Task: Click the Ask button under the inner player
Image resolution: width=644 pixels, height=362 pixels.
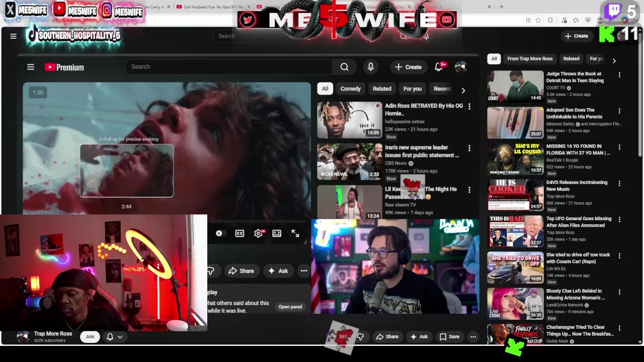Action: tap(278, 271)
